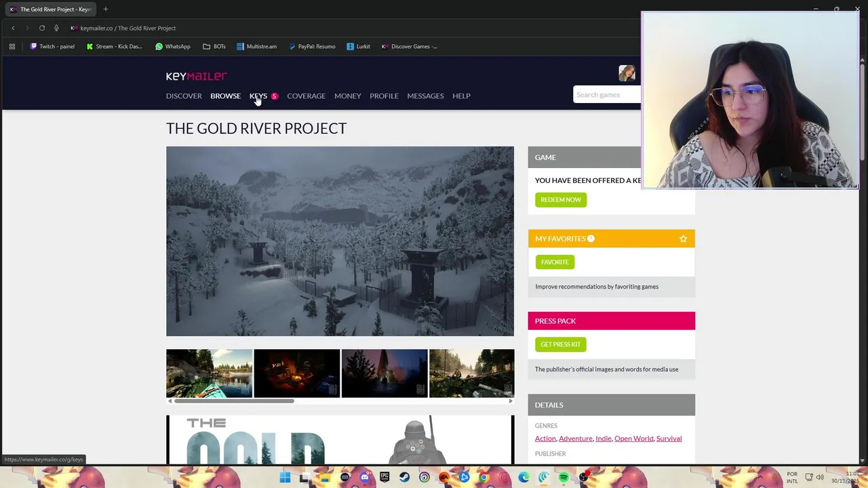The width and height of the screenshot is (868, 488).
Task: Open the EA app from the taskbar
Action: 444,478
